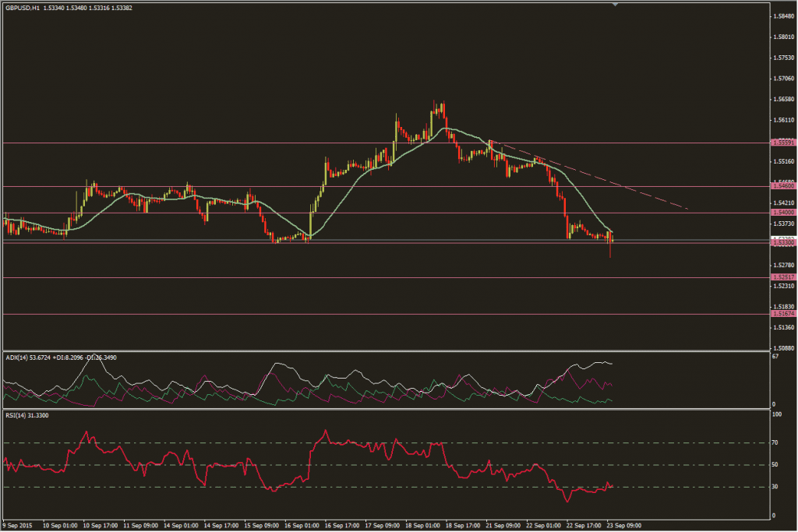The width and height of the screenshot is (798, 532).
Task: Select the 1.54600 horizontal line price label
Action: (784, 187)
